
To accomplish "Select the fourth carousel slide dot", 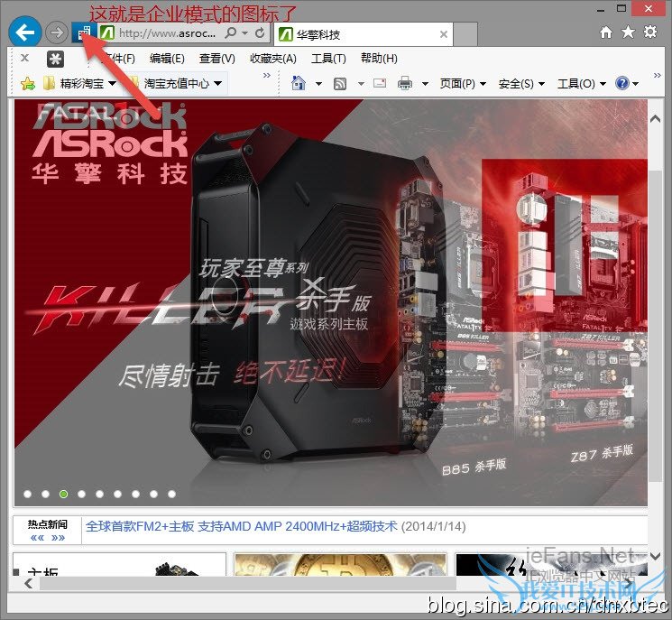I will 81,494.
